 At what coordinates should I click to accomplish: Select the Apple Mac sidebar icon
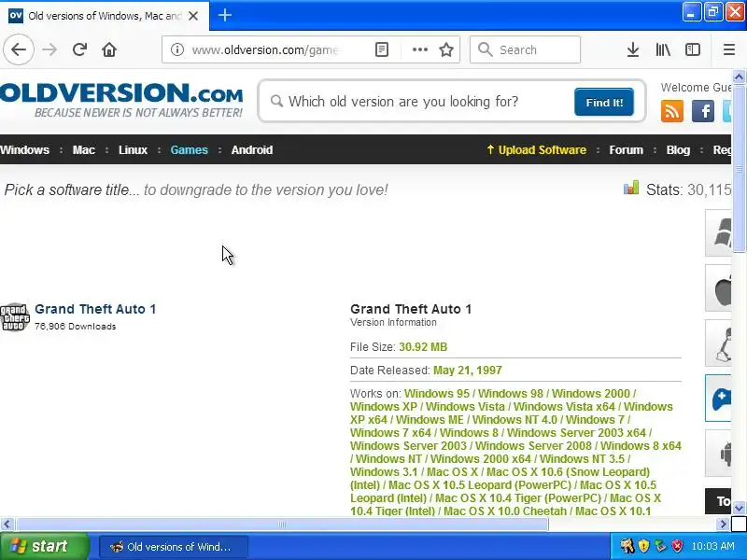pos(718,288)
